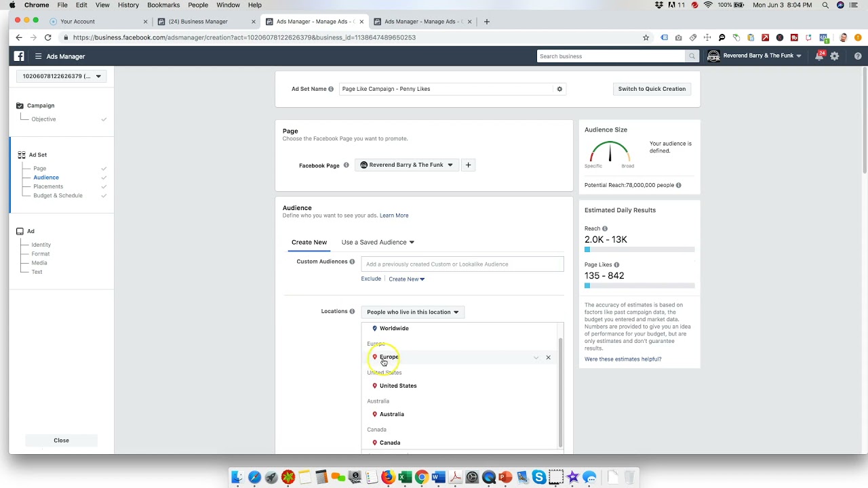The width and height of the screenshot is (868, 488).
Task: Bookmark this page with the star icon
Action: tap(646, 37)
